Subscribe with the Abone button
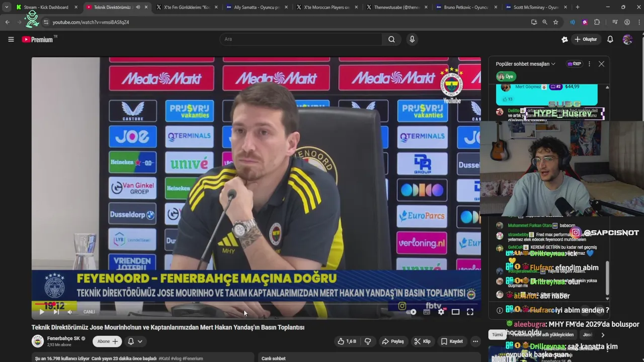The width and height of the screenshot is (644, 362). coord(108,341)
